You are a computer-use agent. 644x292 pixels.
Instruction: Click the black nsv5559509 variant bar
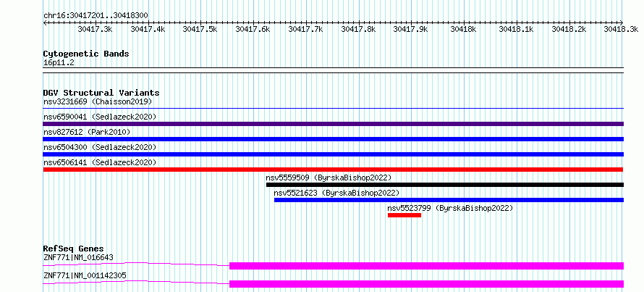445,185
